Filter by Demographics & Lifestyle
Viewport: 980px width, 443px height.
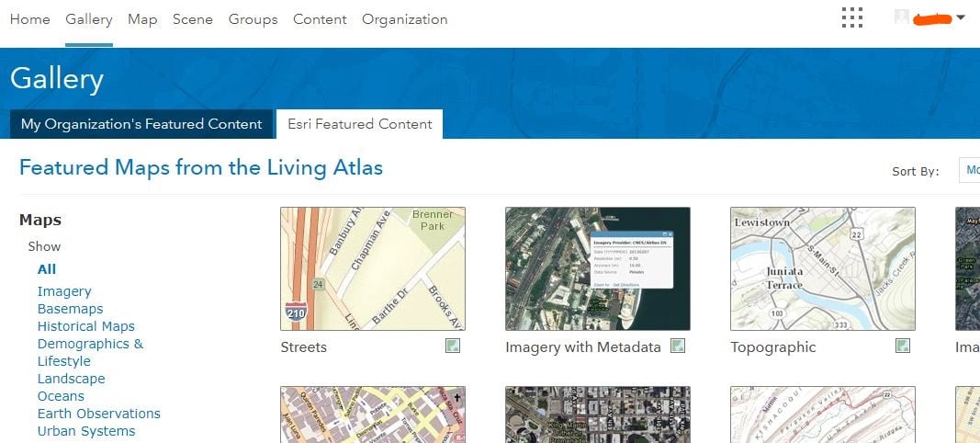[90, 352]
